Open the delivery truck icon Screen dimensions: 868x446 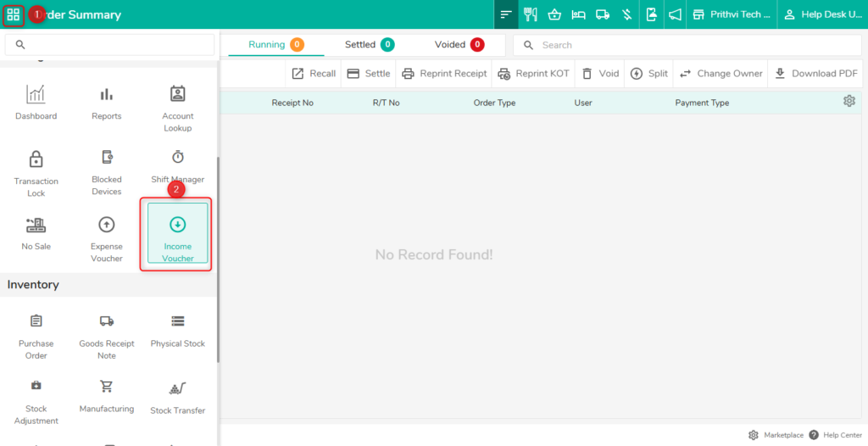click(x=603, y=14)
